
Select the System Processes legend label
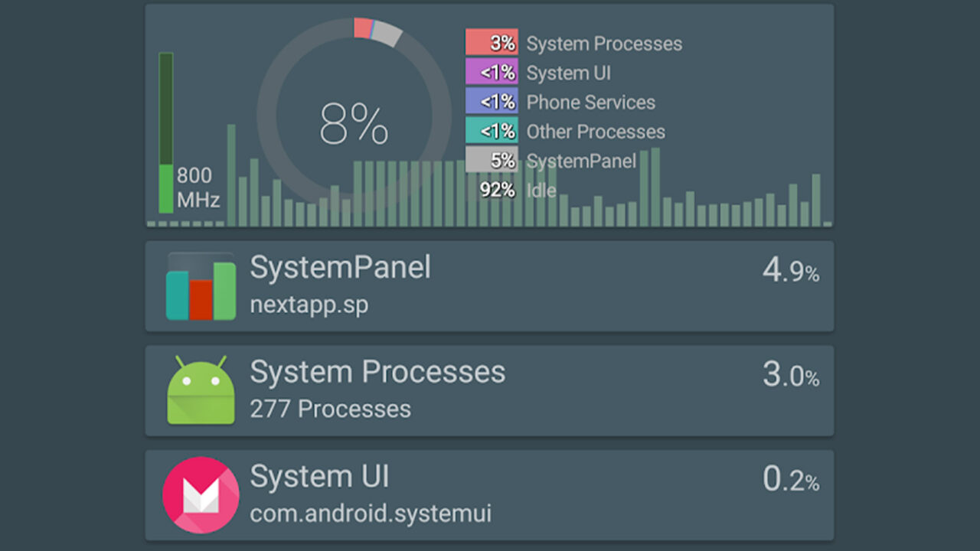pos(605,44)
